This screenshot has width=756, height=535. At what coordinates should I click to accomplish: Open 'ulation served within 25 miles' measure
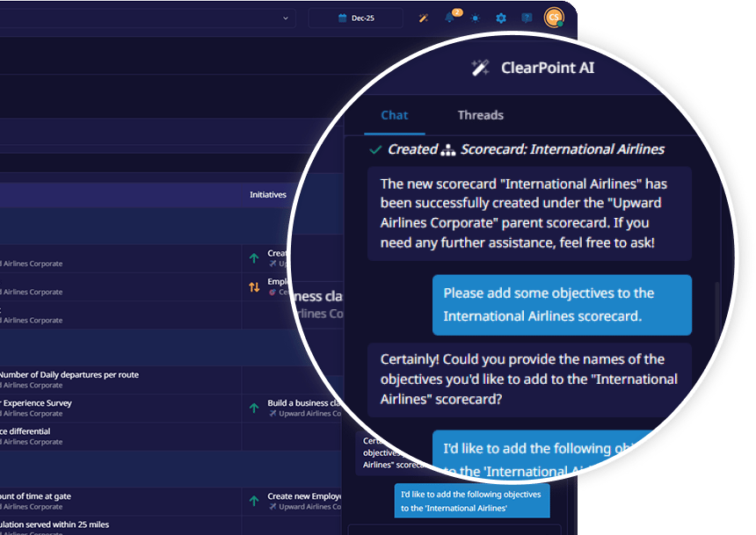55,524
